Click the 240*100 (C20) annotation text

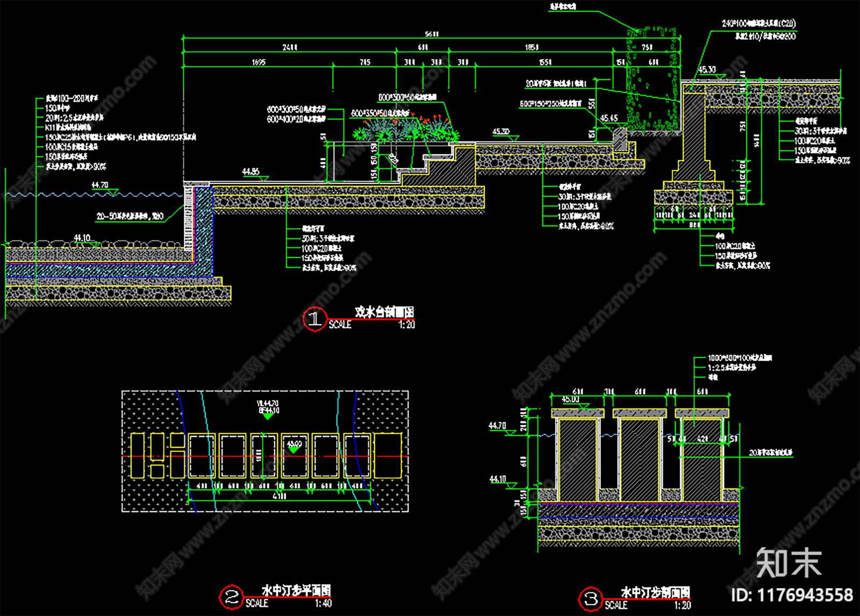(758, 24)
